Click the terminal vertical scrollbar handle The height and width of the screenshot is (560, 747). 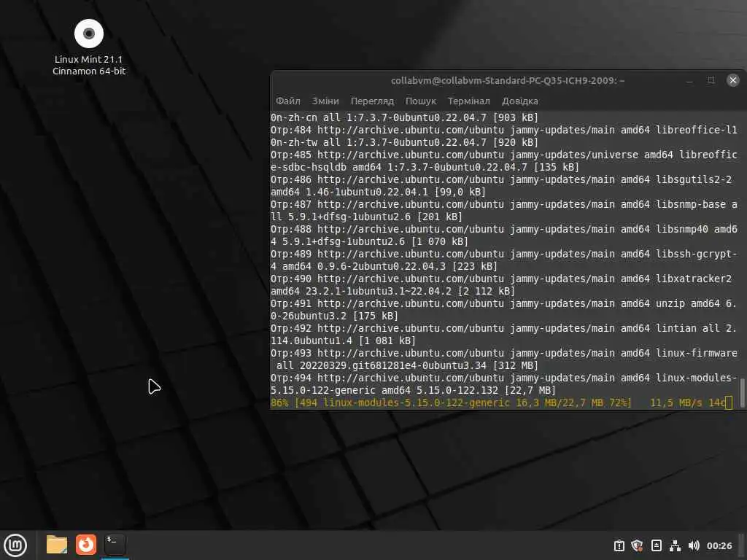(742, 392)
